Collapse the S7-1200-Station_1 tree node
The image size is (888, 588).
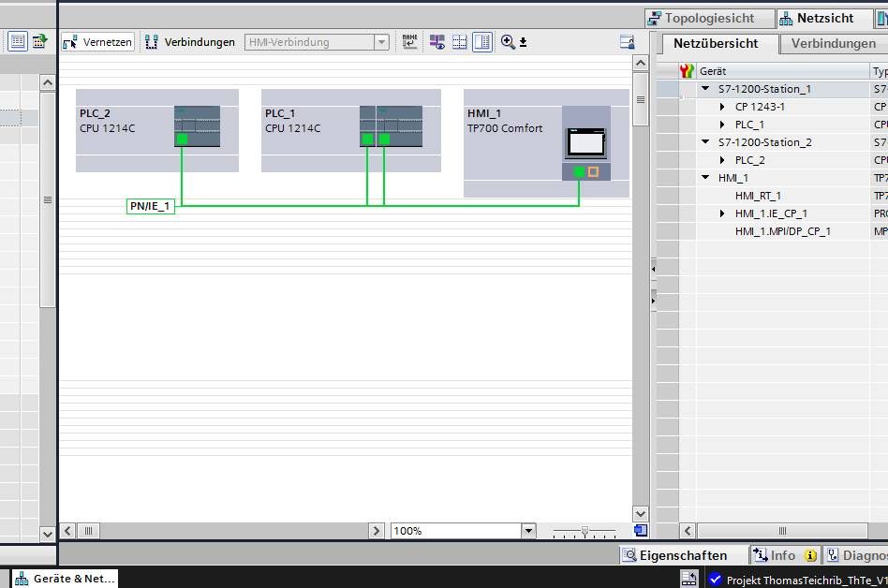click(x=705, y=89)
